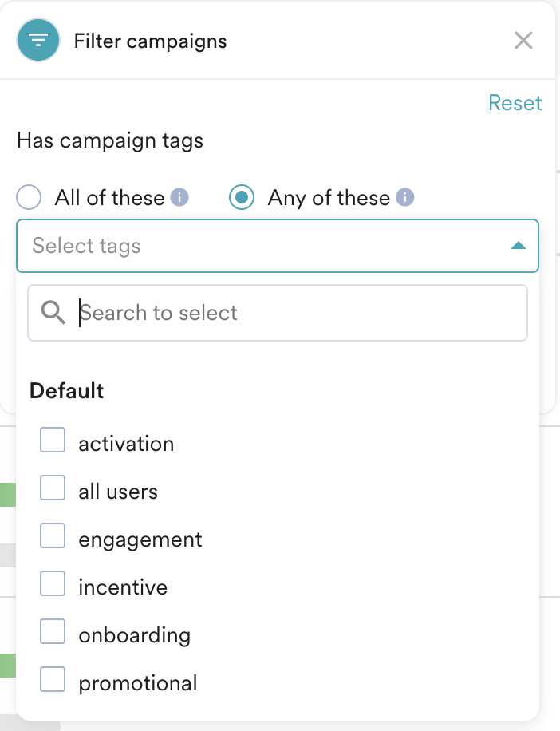Viewport: 560px width, 731px height.
Task: Select the Any of these radio button
Action: 242,198
